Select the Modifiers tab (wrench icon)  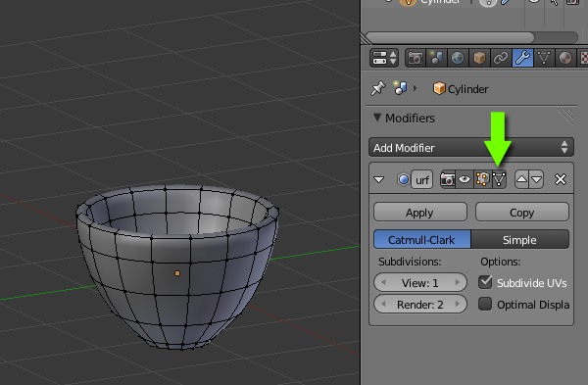tap(522, 58)
